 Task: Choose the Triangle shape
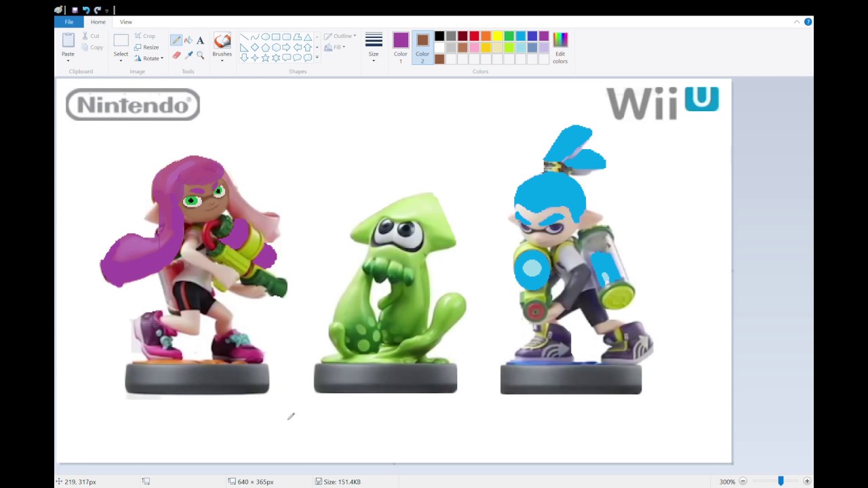(307, 37)
